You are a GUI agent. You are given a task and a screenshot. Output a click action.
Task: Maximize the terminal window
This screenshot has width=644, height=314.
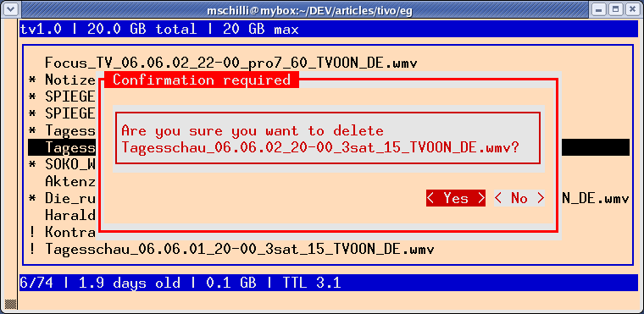[x=615, y=10]
